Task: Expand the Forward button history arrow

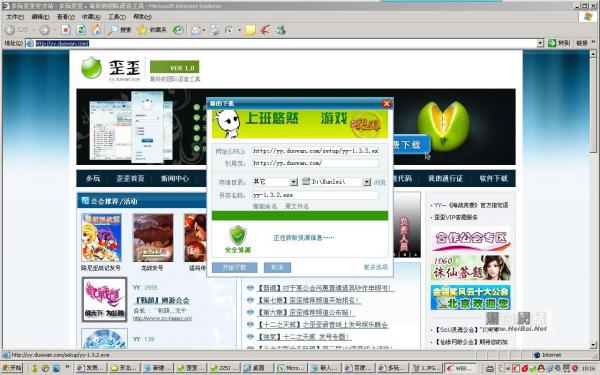Action: pos(54,30)
